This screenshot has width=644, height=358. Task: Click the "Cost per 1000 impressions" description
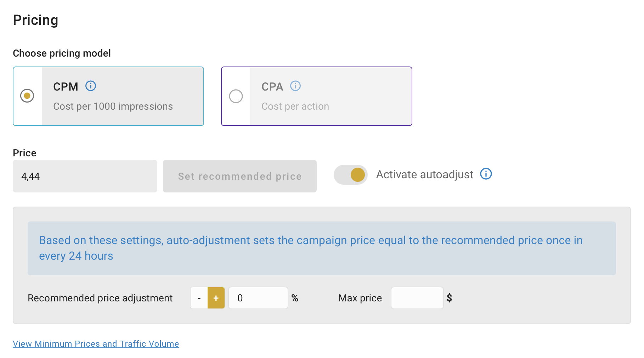click(x=113, y=106)
